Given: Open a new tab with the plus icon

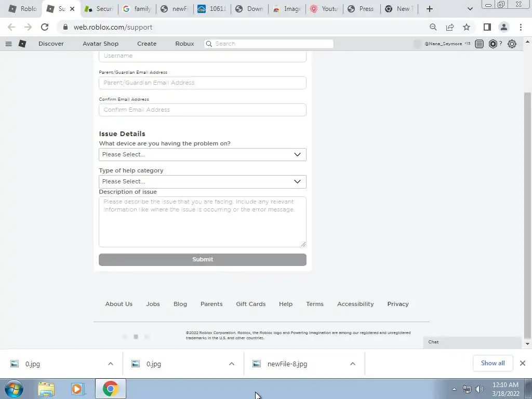Looking at the screenshot, I should (x=430, y=9).
